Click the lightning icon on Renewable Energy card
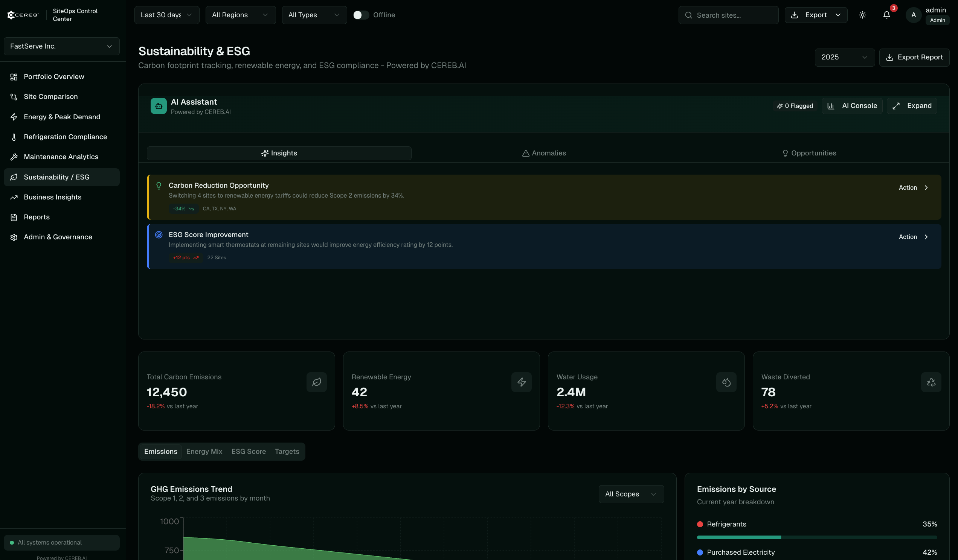The image size is (958, 560). pyautogui.click(x=521, y=382)
